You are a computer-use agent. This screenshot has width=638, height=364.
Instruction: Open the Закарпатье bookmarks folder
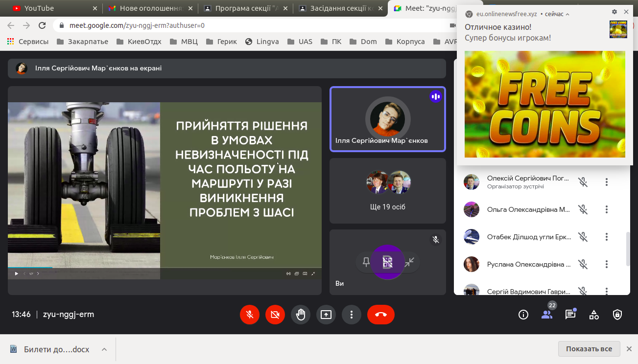point(83,42)
